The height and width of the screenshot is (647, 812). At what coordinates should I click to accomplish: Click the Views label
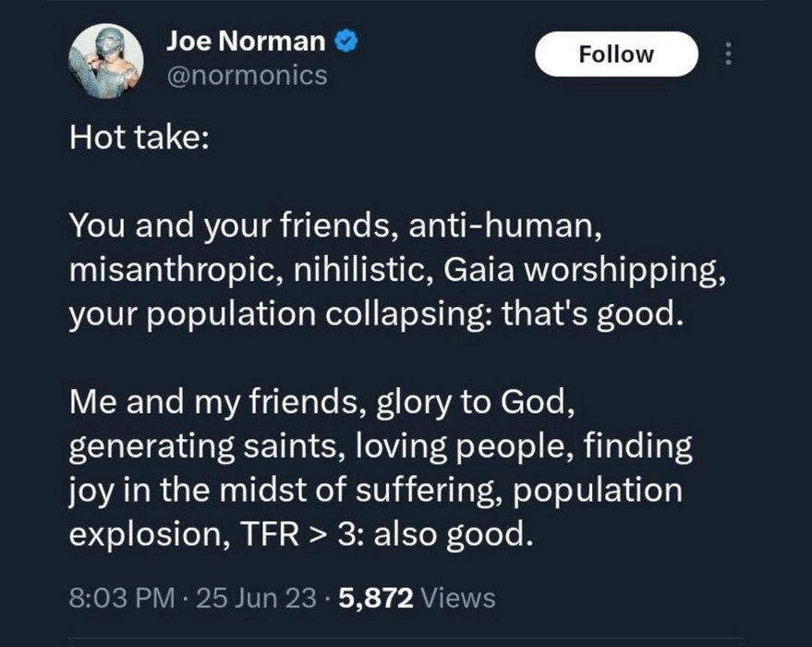pyautogui.click(x=457, y=597)
